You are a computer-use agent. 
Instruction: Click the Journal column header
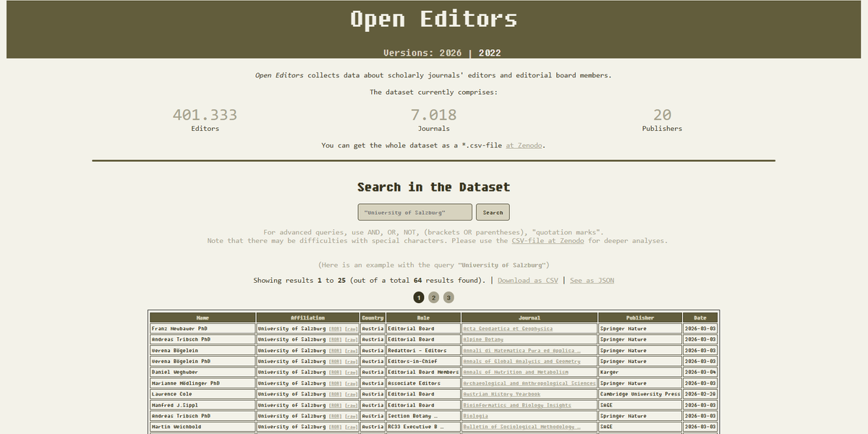(x=529, y=318)
